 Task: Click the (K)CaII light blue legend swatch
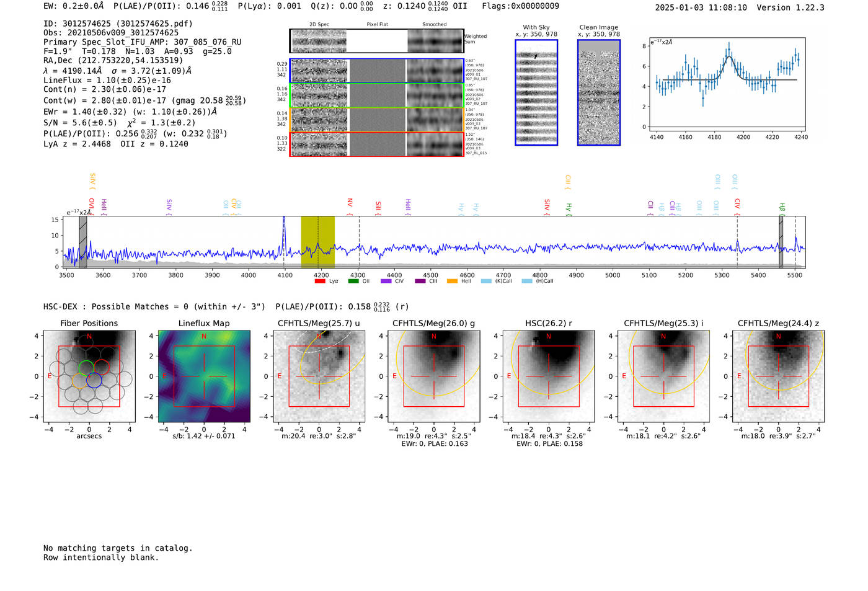(486, 281)
